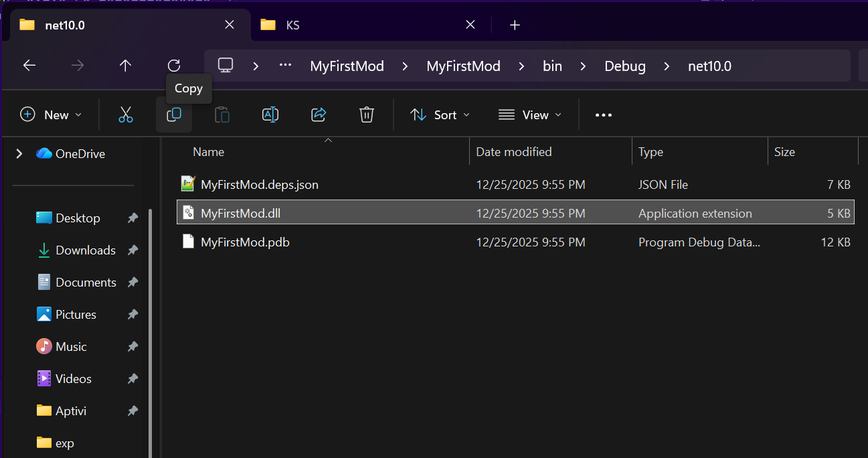
Task: Click the Share icon in toolbar
Action: pyautogui.click(x=319, y=115)
